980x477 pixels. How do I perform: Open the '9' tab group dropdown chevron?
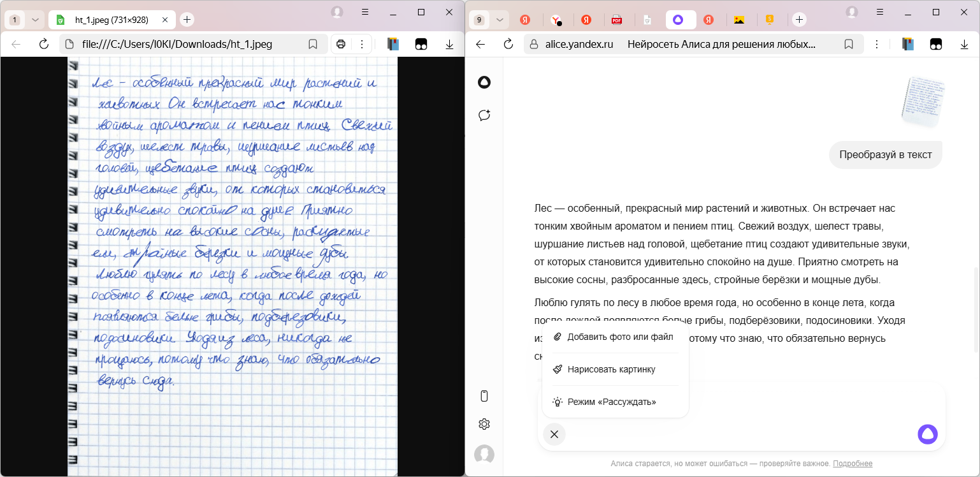499,20
